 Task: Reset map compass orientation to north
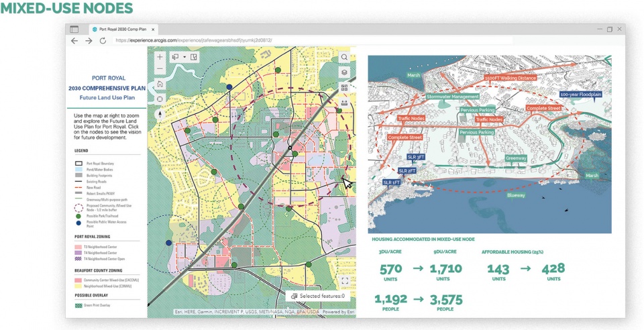click(x=160, y=114)
